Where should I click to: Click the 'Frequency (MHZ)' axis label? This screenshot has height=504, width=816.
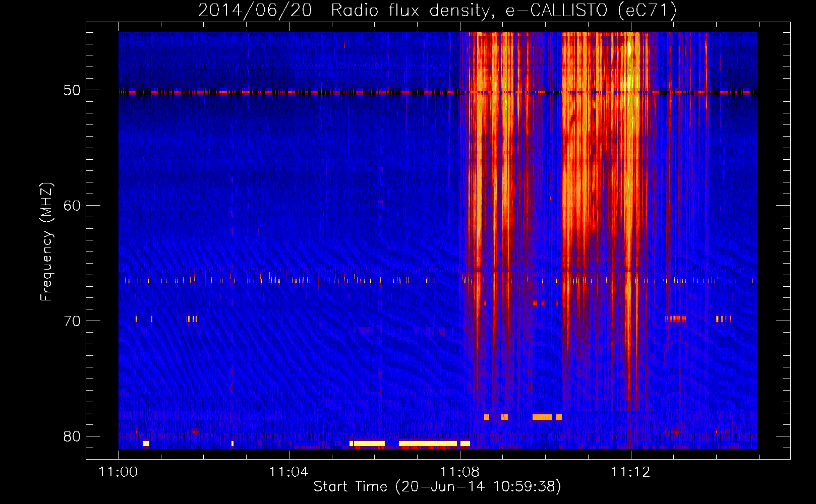click(46, 242)
